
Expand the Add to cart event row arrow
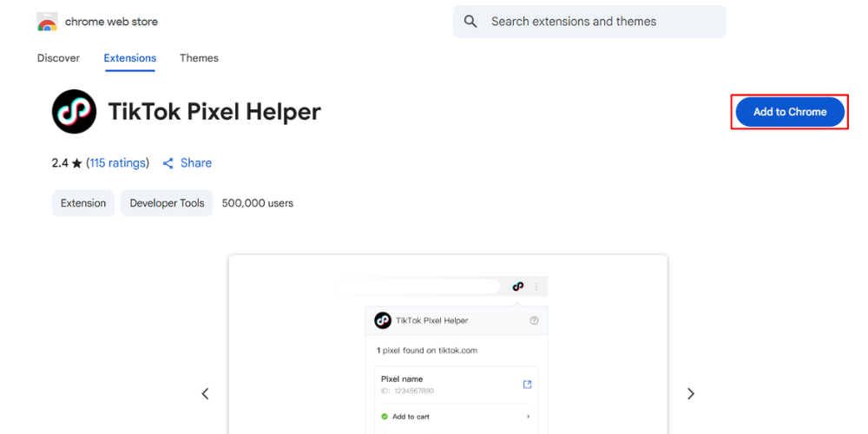click(528, 417)
